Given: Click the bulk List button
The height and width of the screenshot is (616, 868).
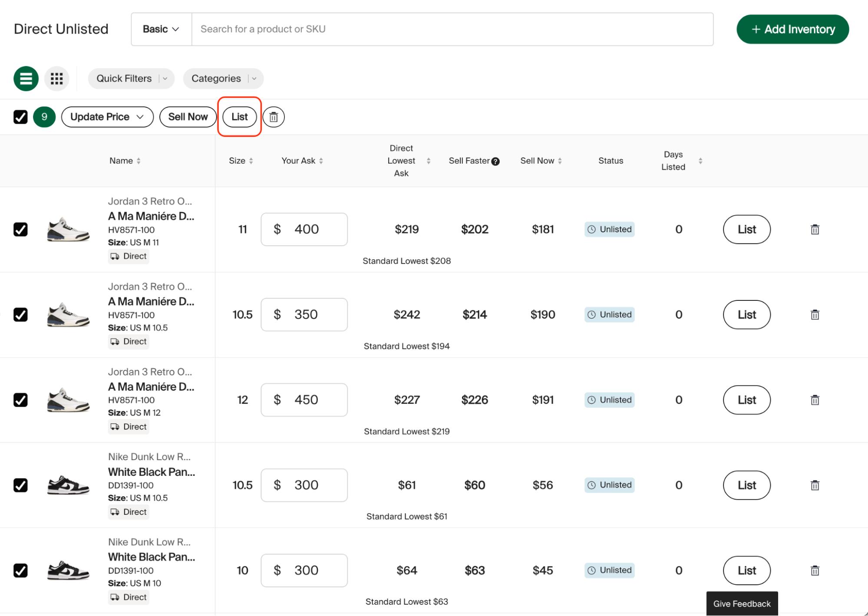Looking at the screenshot, I should click(239, 117).
